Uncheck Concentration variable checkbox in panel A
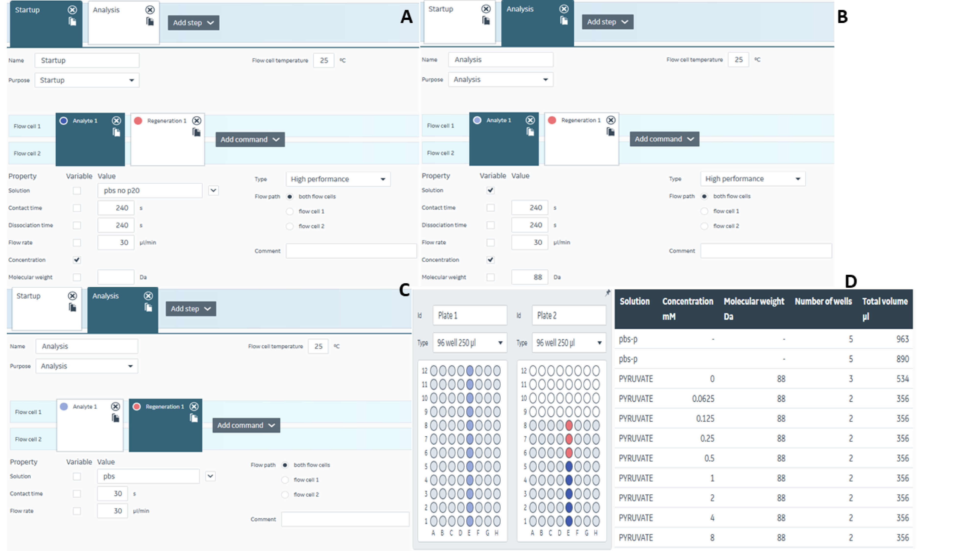 tap(77, 260)
